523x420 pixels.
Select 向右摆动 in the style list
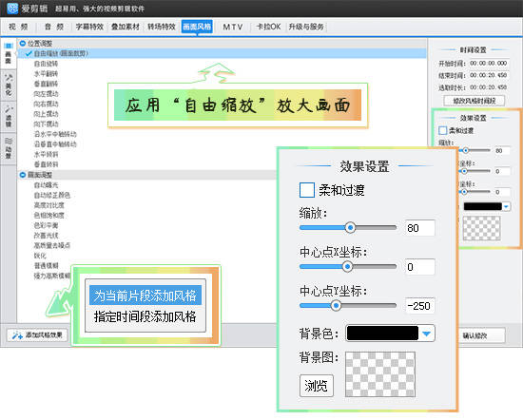pyautogui.click(x=46, y=104)
